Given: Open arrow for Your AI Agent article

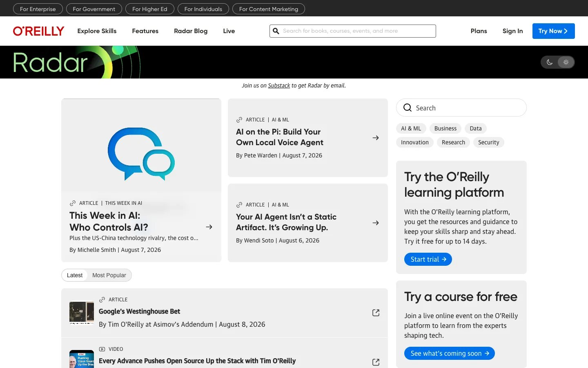Looking at the screenshot, I should point(376,223).
